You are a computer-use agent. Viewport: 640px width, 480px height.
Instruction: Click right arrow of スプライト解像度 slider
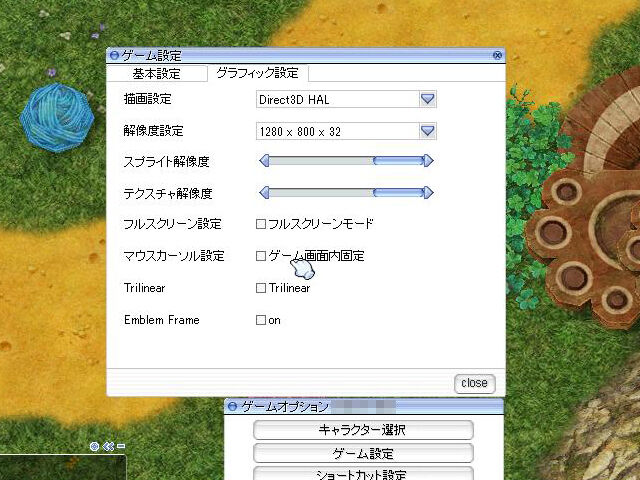point(428,161)
